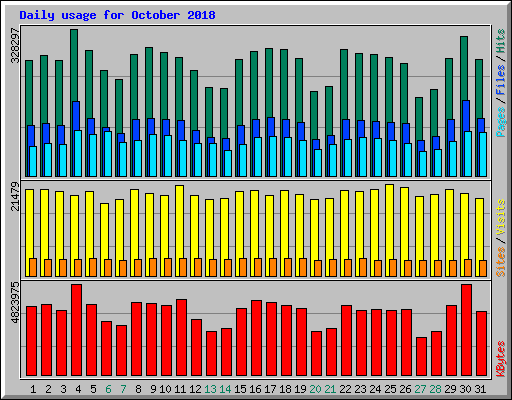
Task: Click day label 8 on the x-axis
Action: click(138, 389)
